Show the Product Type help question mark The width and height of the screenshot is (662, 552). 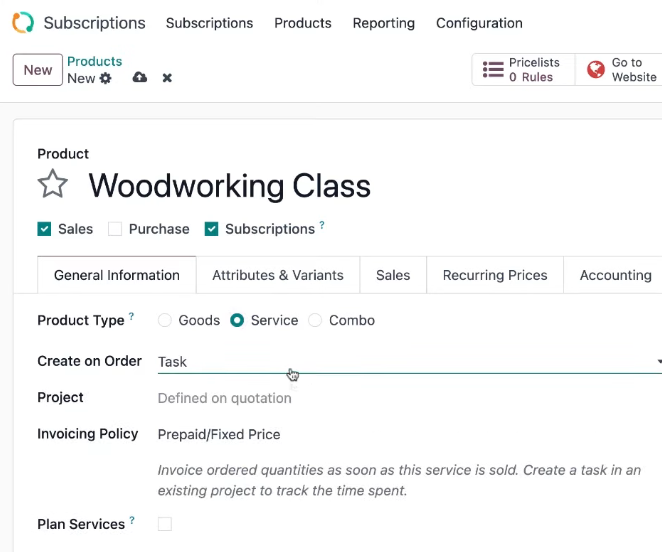tap(131, 316)
